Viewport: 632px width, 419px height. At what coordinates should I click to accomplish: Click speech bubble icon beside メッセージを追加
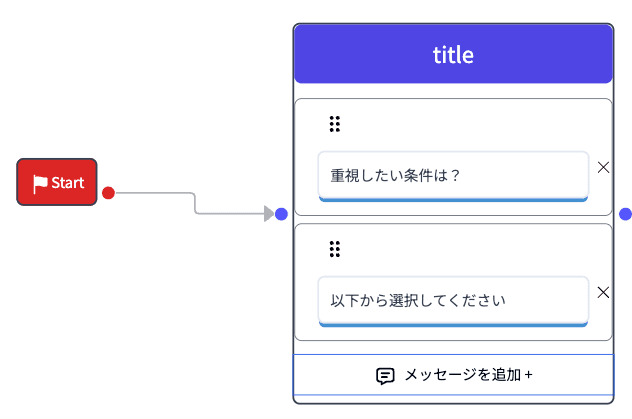(385, 376)
